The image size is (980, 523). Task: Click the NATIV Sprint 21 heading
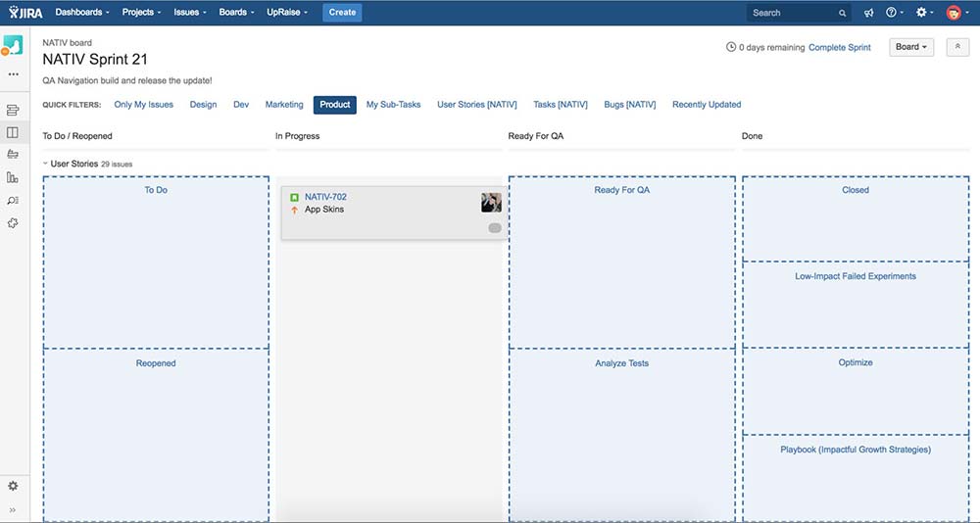click(95, 60)
